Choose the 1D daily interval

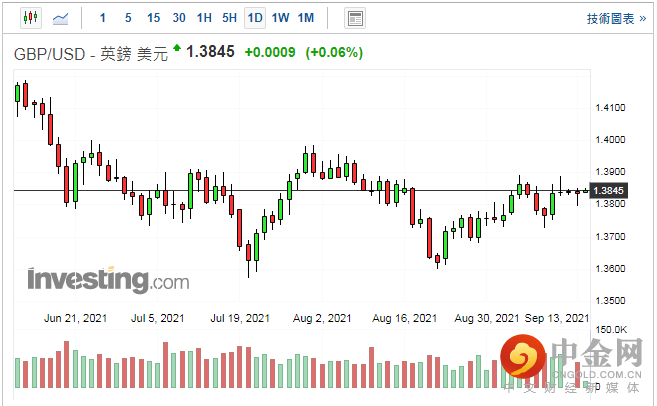click(x=255, y=18)
